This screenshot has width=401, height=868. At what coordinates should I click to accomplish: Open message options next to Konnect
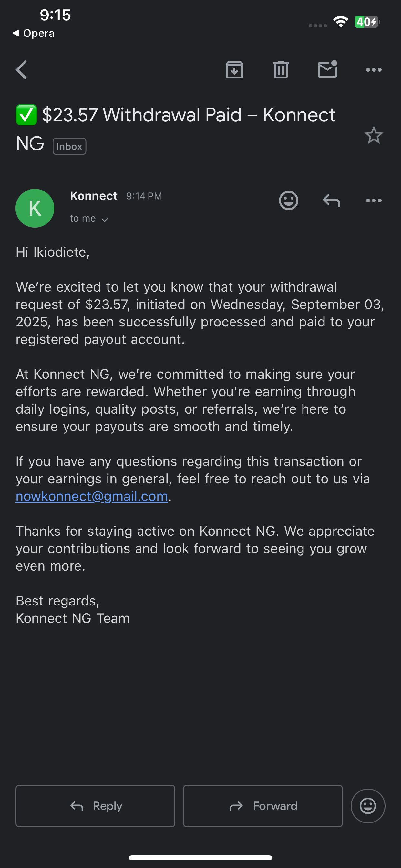[x=374, y=201]
